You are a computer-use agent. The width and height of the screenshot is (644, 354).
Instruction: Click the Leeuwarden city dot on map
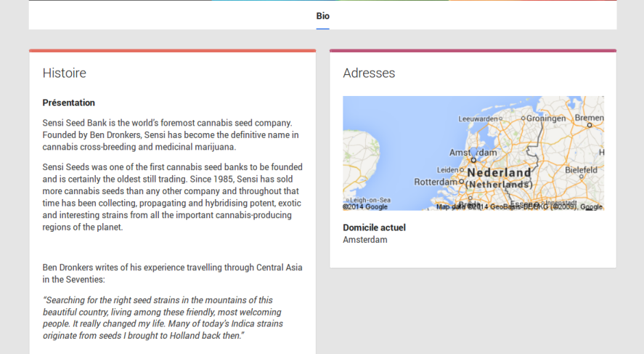tap(500, 118)
